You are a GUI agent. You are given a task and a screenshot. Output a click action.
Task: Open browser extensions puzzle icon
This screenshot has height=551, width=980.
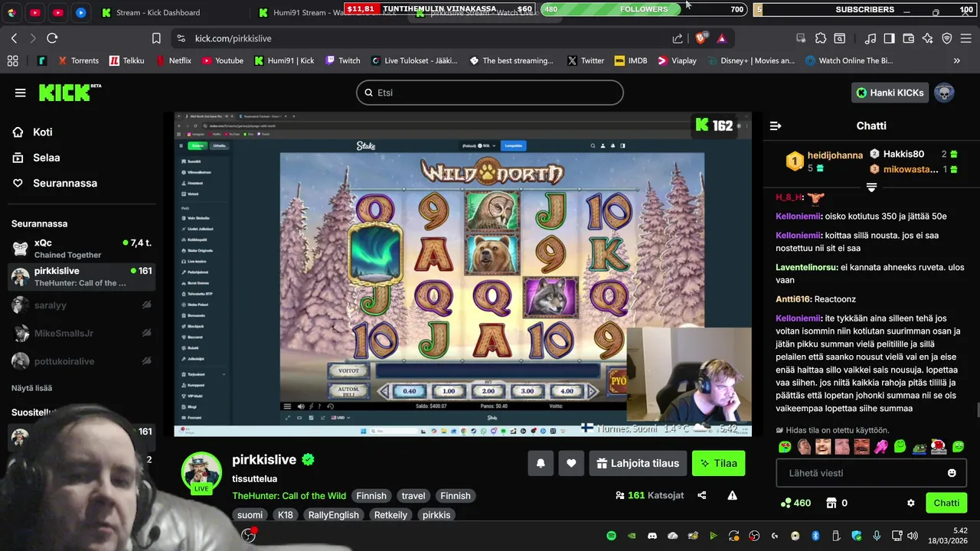click(x=821, y=38)
